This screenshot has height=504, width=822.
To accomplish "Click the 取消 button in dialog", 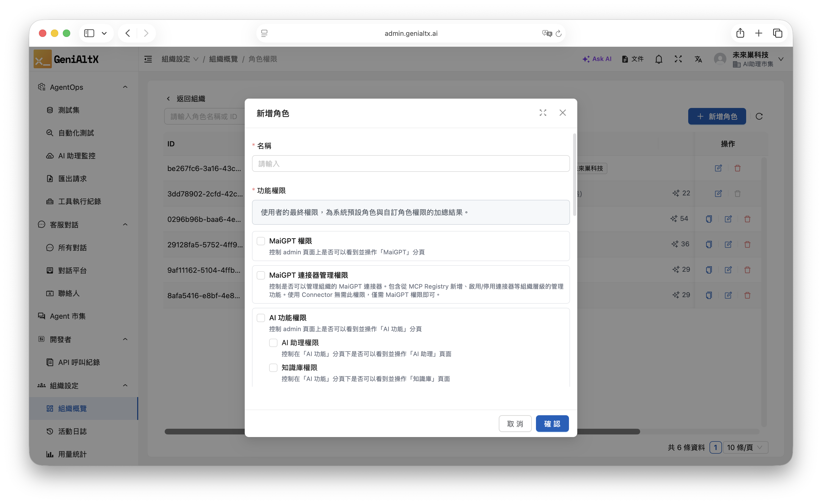I will point(515,424).
